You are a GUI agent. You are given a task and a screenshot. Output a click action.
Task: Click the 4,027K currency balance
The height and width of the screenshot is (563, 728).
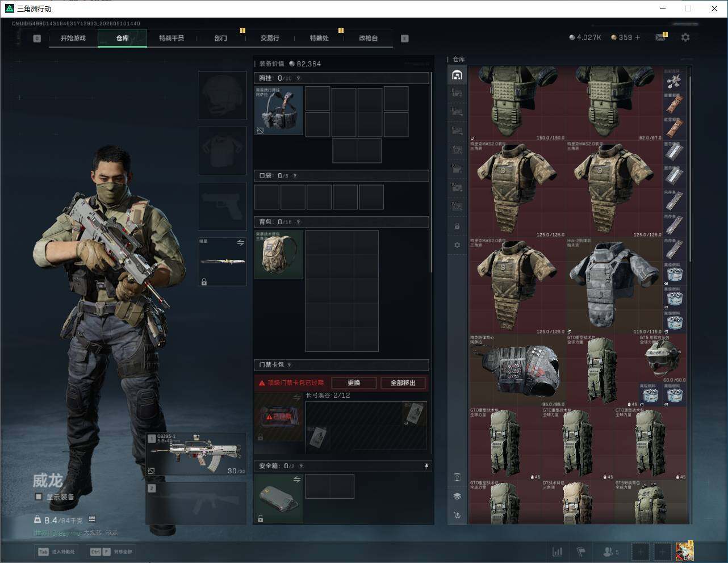click(585, 37)
